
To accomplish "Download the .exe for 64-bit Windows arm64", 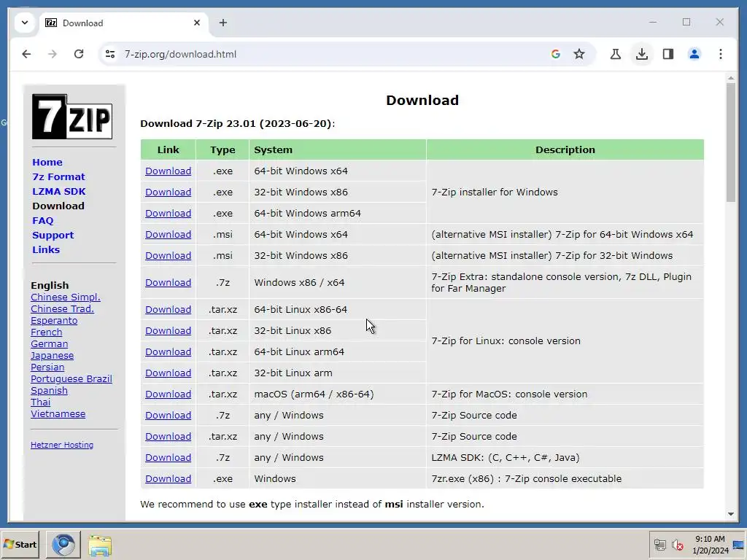I will (x=169, y=214).
